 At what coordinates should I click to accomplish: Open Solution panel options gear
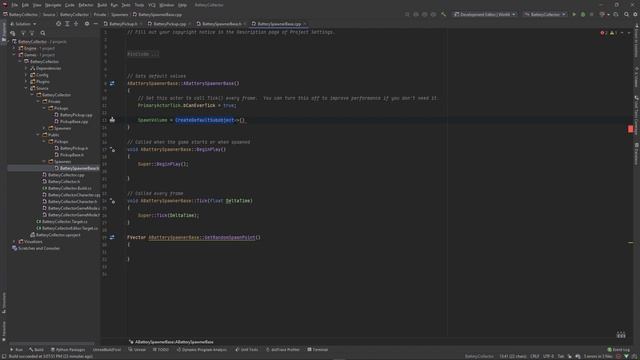[x=87, y=24]
